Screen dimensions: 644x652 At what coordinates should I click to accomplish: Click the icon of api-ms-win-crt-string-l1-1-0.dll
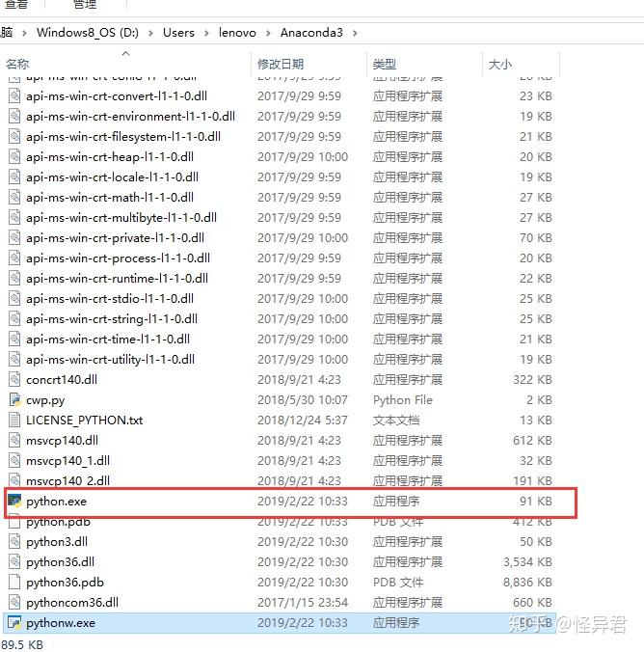tap(14, 319)
